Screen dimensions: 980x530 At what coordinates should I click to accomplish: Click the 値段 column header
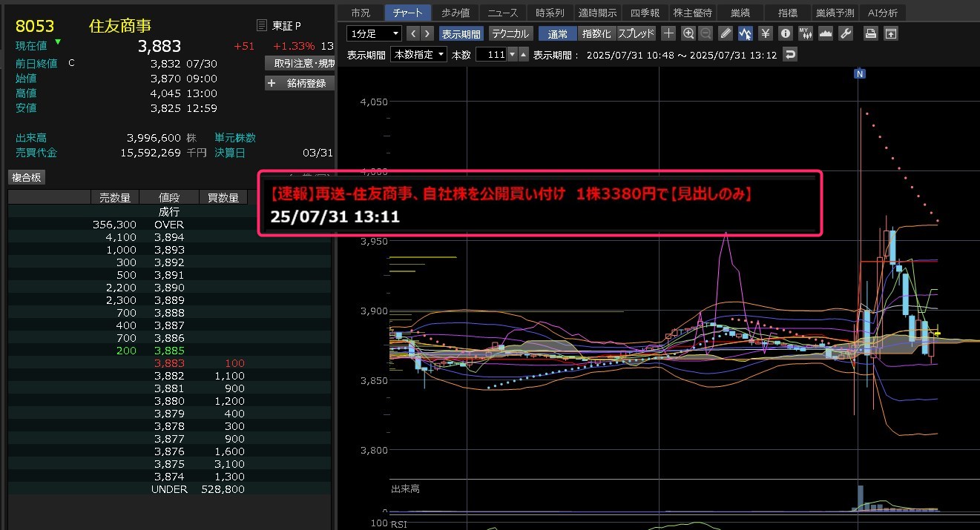point(169,197)
